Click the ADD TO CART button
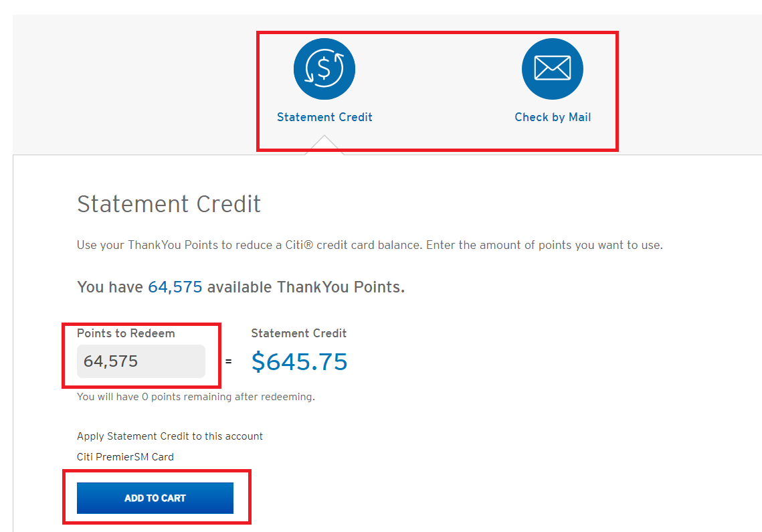 click(x=155, y=498)
